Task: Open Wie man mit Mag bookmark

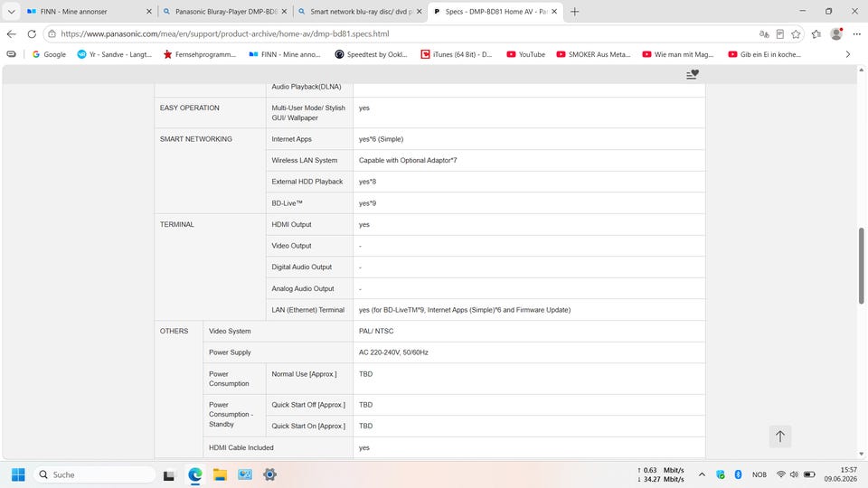Action: click(678, 54)
